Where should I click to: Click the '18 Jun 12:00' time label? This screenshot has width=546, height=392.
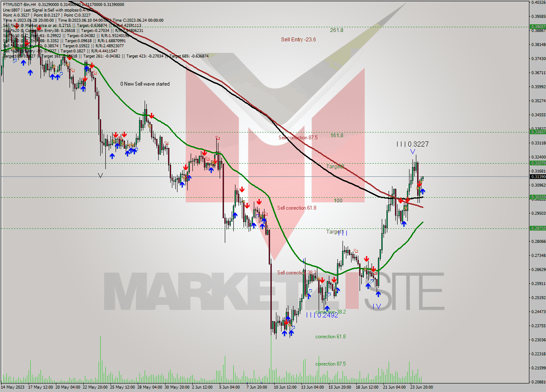367,387
